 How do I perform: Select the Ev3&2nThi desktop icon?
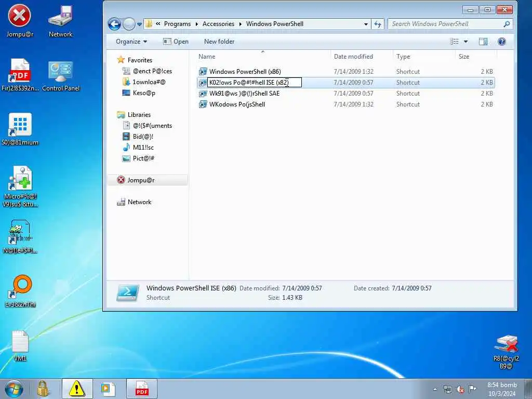[x=20, y=291]
